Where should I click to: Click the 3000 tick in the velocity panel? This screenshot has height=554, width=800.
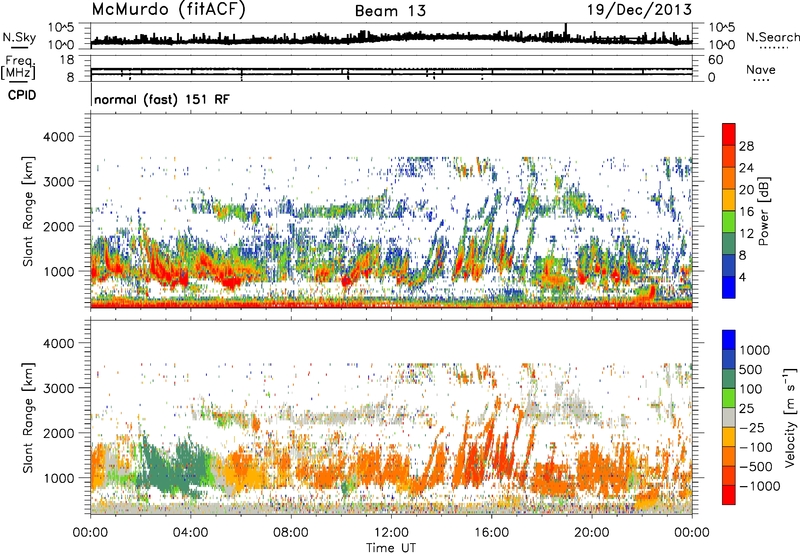(60, 388)
